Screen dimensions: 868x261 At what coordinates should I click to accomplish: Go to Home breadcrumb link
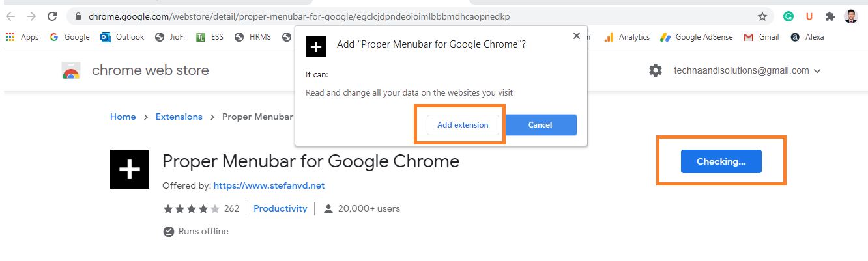(123, 117)
